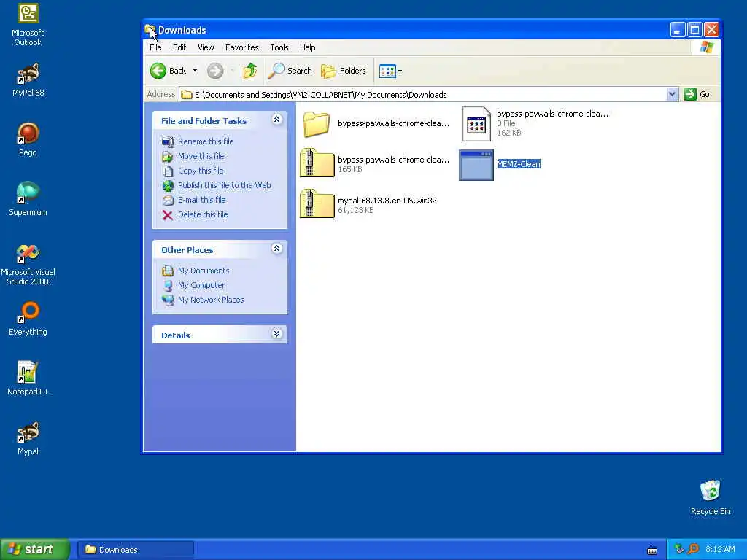747x560 pixels.
Task: Open the Edit menu
Action: click(179, 47)
